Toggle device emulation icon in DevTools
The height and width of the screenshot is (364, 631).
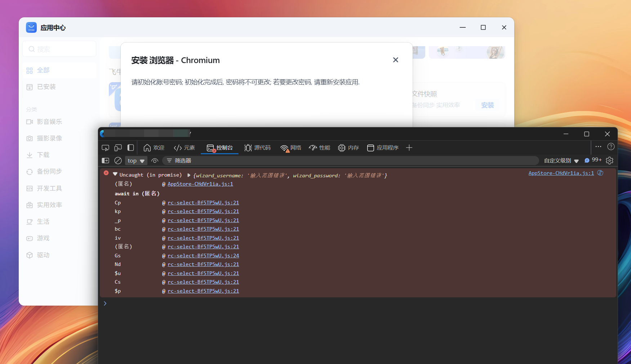(x=118, y=148)
